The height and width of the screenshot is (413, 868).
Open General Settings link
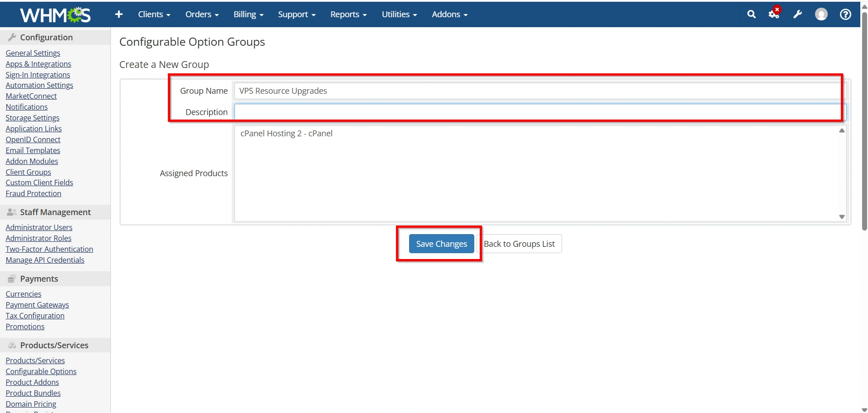coord(33,53)
